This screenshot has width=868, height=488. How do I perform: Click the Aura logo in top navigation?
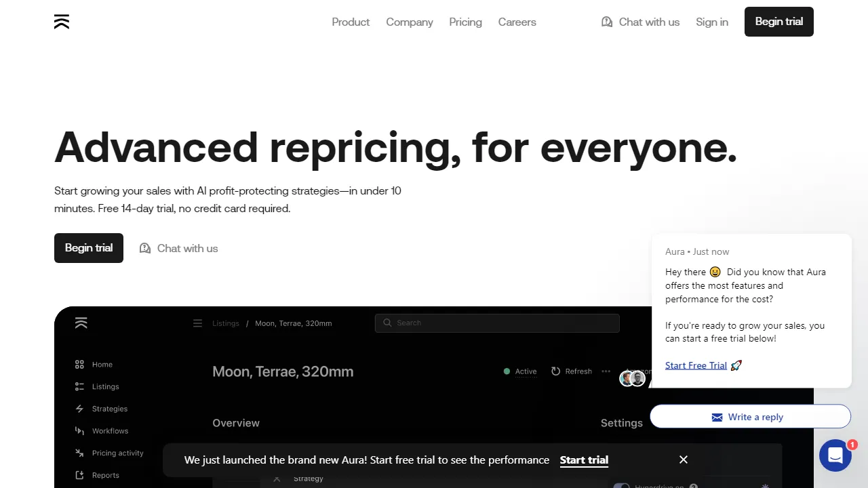point(62,22)
